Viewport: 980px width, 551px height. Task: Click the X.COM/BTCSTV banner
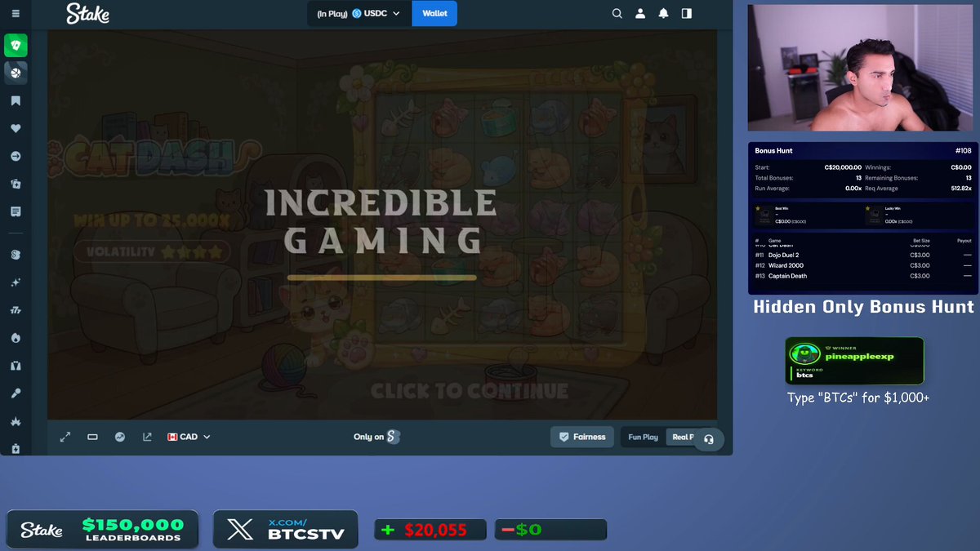[x=286, y=530]
